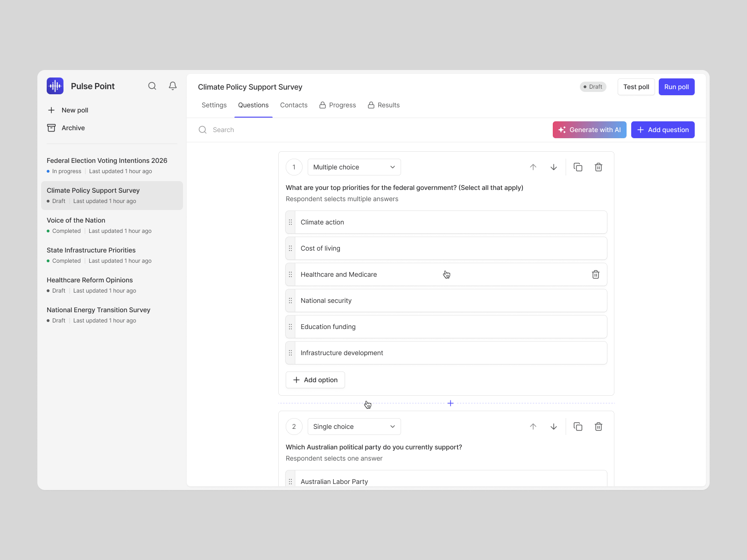The image size is (747, 560).
Task: Click the poll title Climate Policy Support Survey
Action: coord(250,87)
